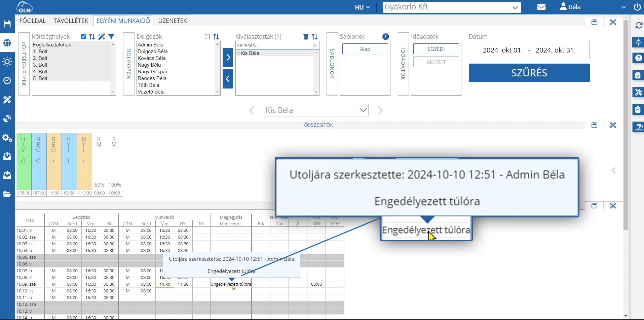Open the FŐOLDAL tab

[33, 21]
